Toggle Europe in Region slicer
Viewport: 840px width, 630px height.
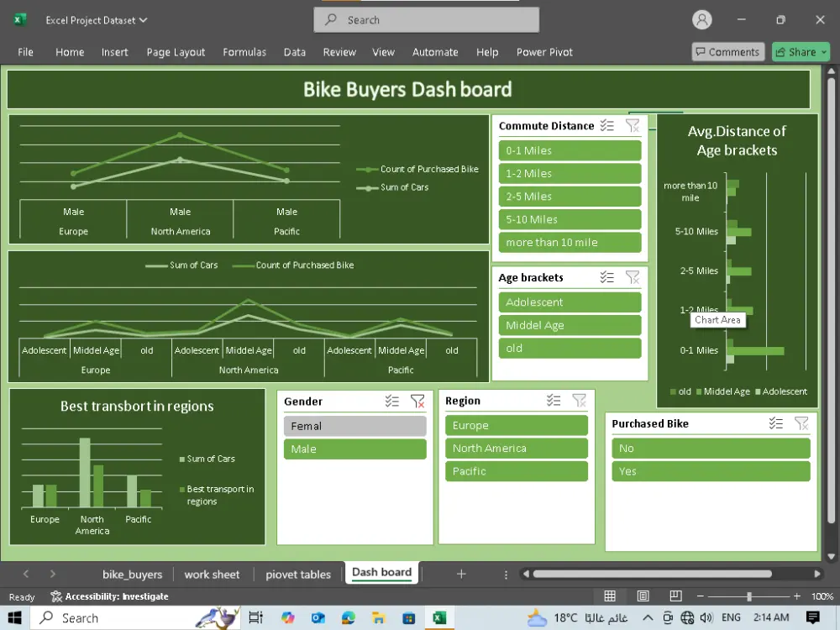pos(517,425)
